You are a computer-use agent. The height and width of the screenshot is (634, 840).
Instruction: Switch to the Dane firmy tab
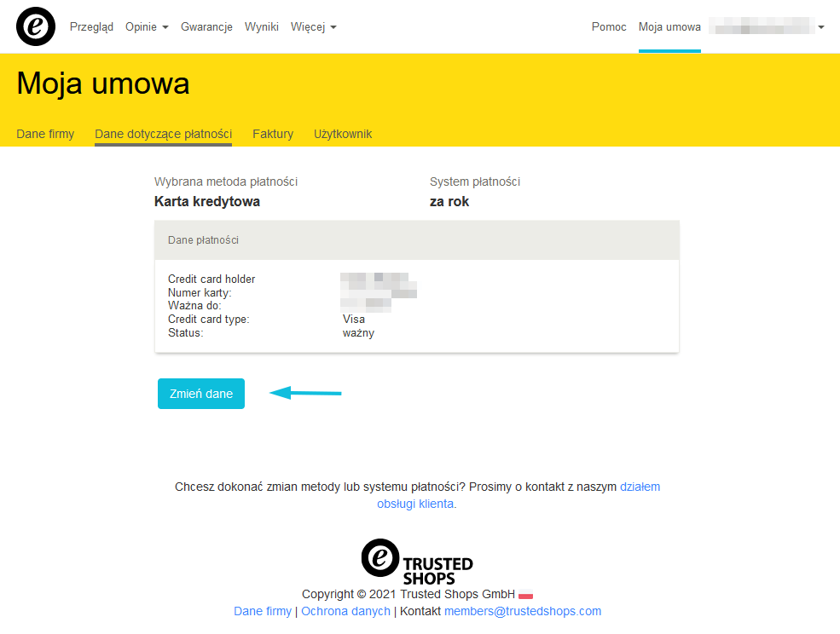pyautogui.click(x=45, y=134)
